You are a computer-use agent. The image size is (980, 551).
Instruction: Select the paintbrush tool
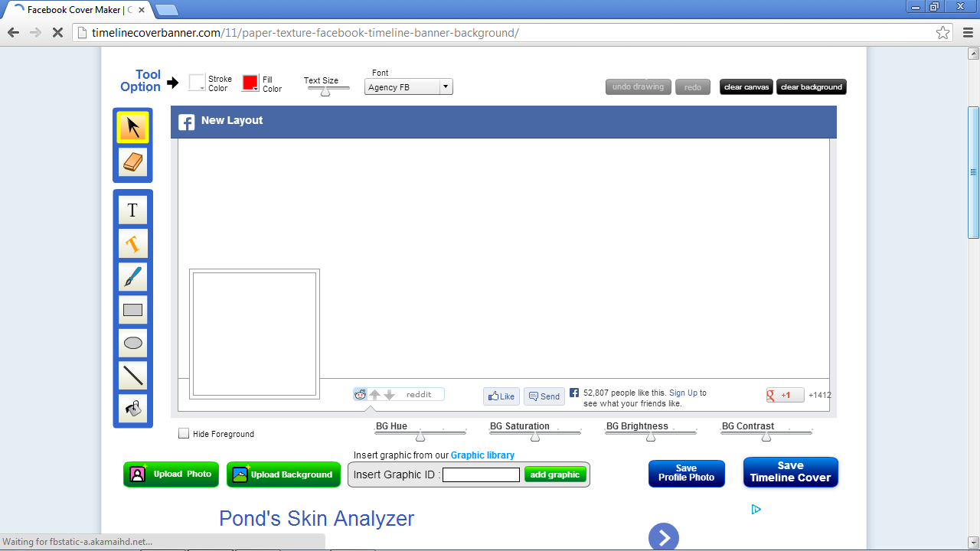point(132,276)
